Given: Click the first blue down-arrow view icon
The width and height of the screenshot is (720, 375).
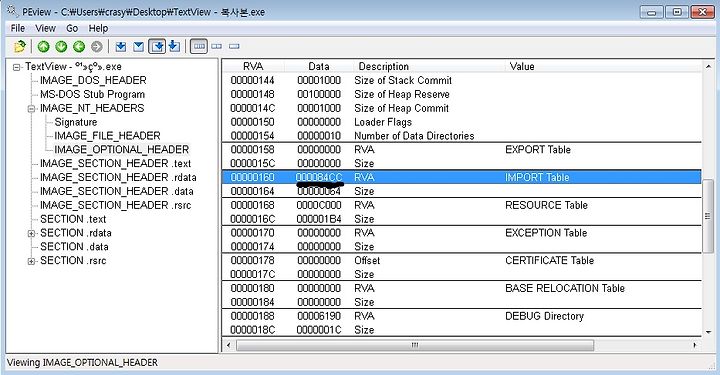Looking at the screenshot, I should [121, 46].
